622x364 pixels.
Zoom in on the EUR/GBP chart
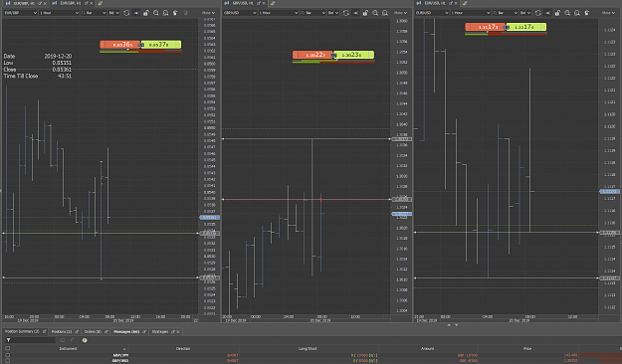click(x=156, y=13)
